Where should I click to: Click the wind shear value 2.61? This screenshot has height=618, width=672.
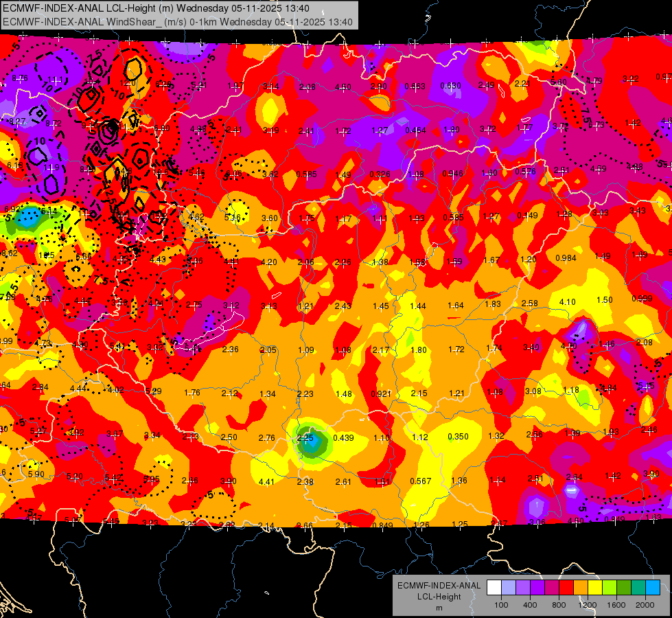343,482
